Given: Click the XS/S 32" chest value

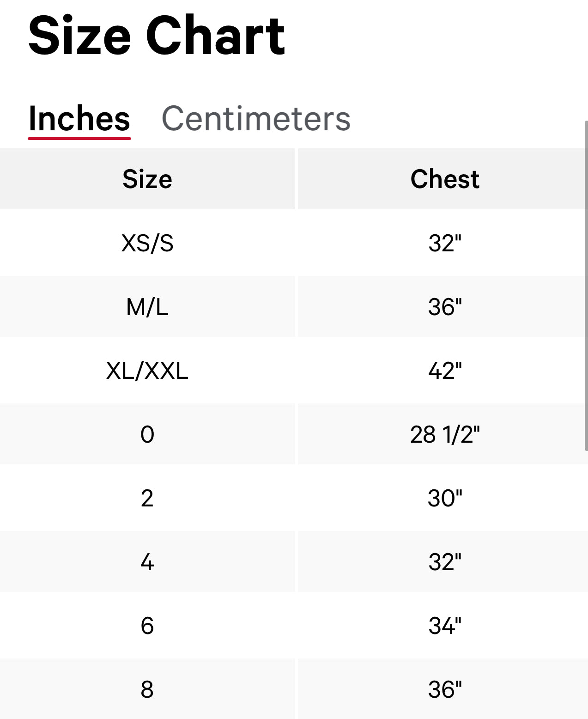Looking at the screenshot, I should tap(445, 243).
